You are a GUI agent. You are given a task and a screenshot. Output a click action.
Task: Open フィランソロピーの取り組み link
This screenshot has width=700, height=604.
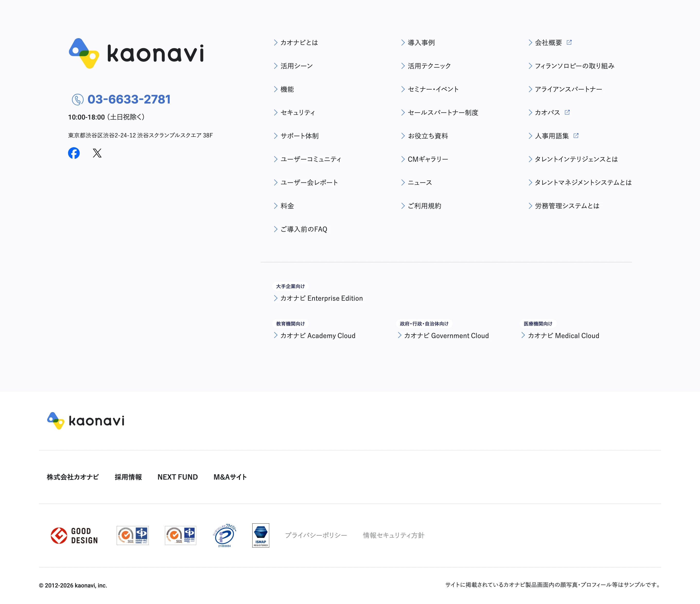click(x=574, y=66)
